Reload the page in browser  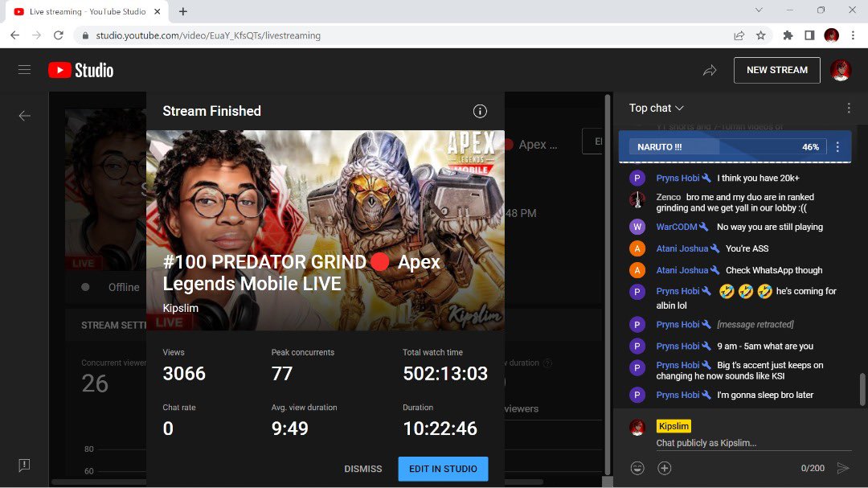click(58, 35)
